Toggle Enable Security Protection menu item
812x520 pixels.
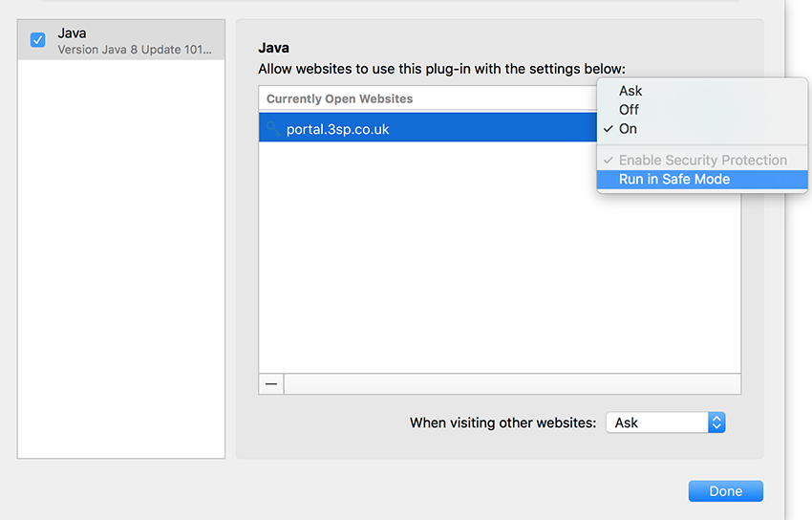(702, 160)
